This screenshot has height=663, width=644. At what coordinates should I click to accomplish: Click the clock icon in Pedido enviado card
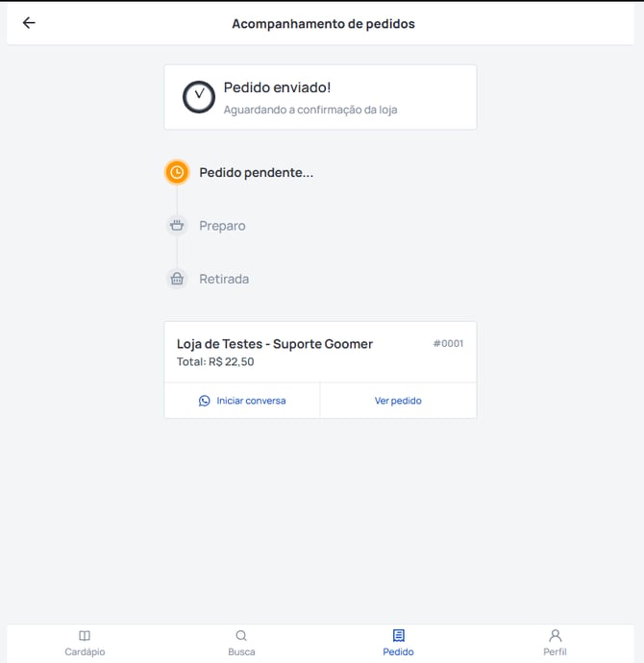[x=199, y=97]
